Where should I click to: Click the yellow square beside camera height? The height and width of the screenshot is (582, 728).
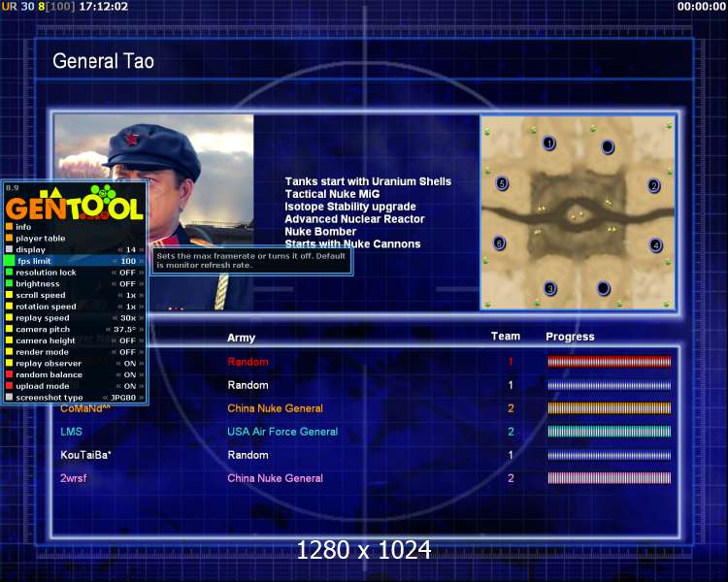[x=9, y=340]
